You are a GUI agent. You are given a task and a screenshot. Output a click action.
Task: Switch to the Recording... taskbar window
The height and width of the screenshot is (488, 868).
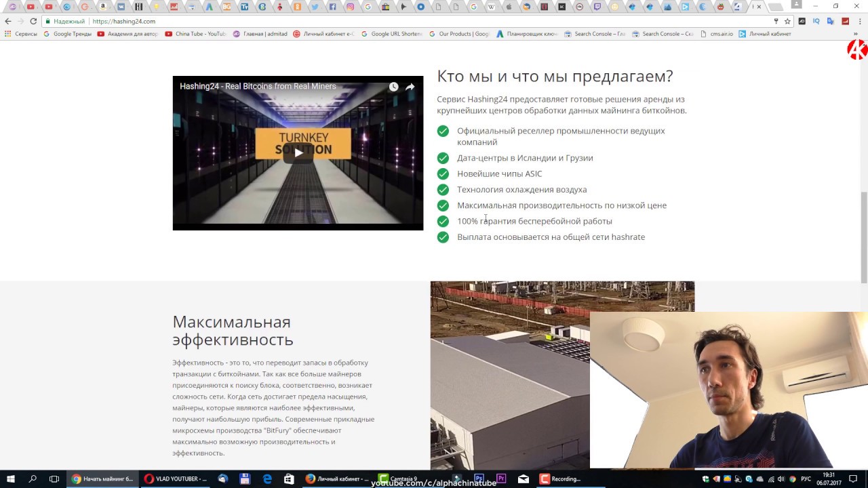570,479
